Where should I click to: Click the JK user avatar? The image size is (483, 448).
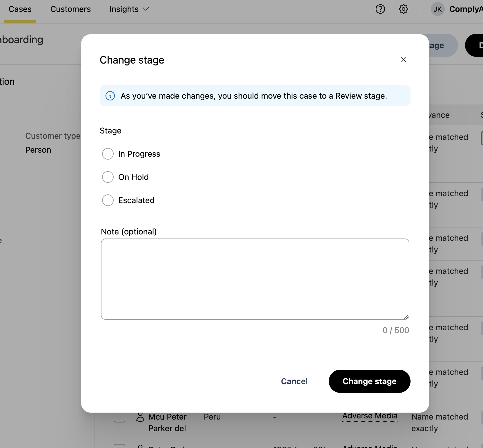coord(437,9)
